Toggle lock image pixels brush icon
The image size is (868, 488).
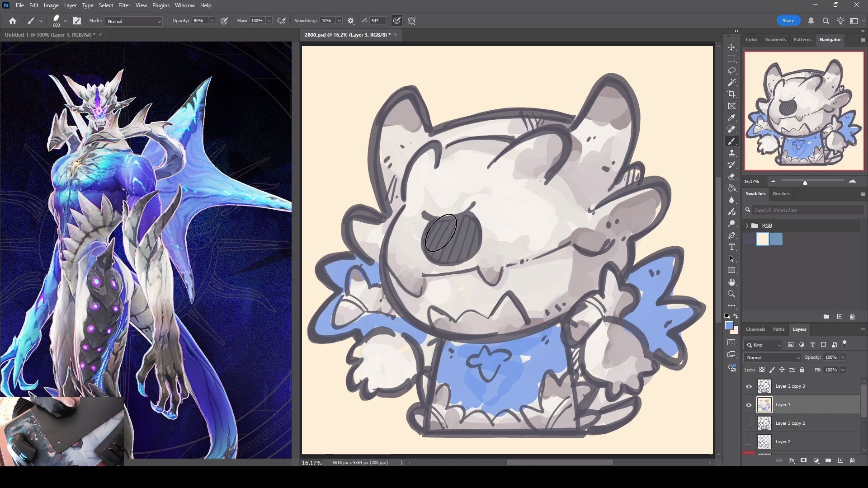[772, 370]
